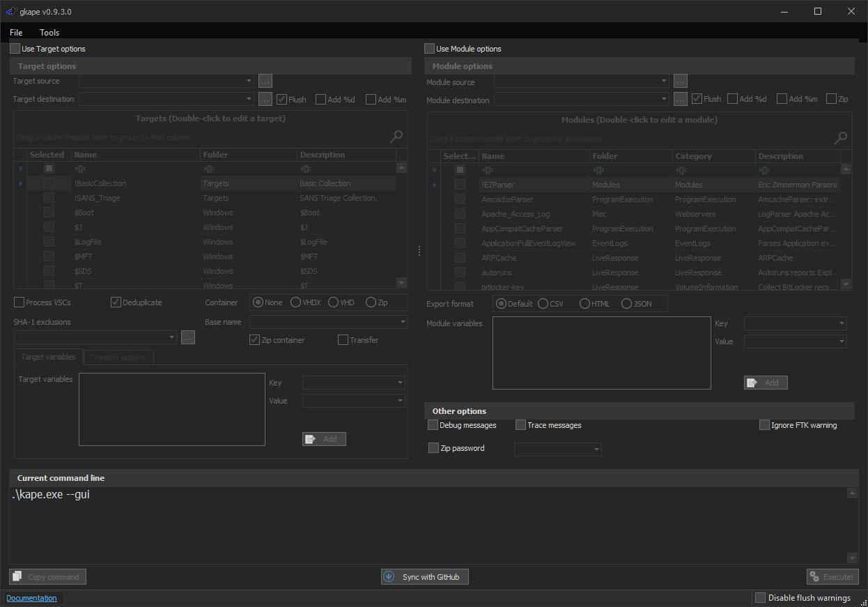Click the Modules grid search magnifier icon
This screenshot has height=607, width=868.
(x=842, y=138)
